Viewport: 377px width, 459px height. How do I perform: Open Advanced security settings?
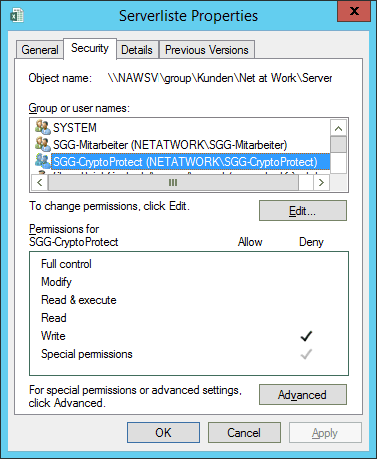tap(303, 395)
